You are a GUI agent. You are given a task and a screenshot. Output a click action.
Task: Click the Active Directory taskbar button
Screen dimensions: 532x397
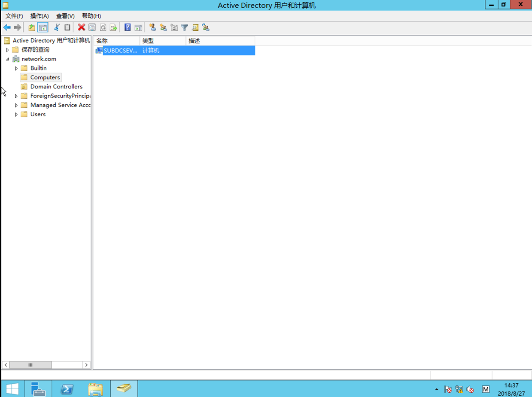tap(124, 389)
